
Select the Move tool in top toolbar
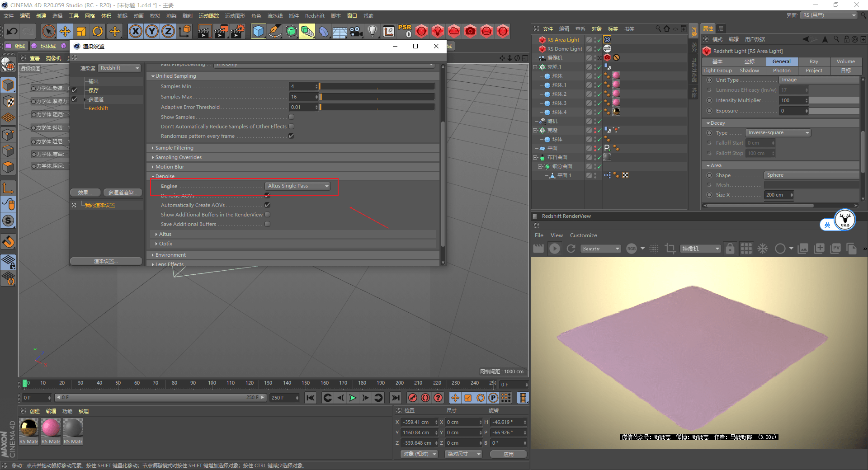(x=65, y=31)
